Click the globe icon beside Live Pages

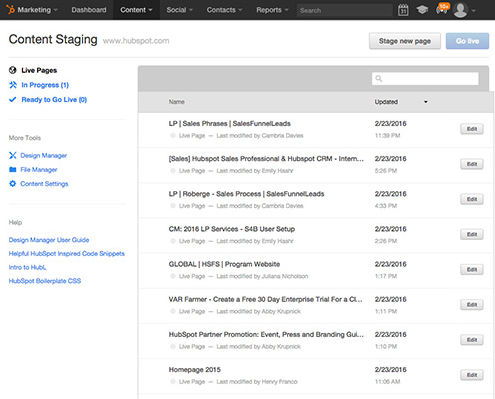tap(13, 70)
